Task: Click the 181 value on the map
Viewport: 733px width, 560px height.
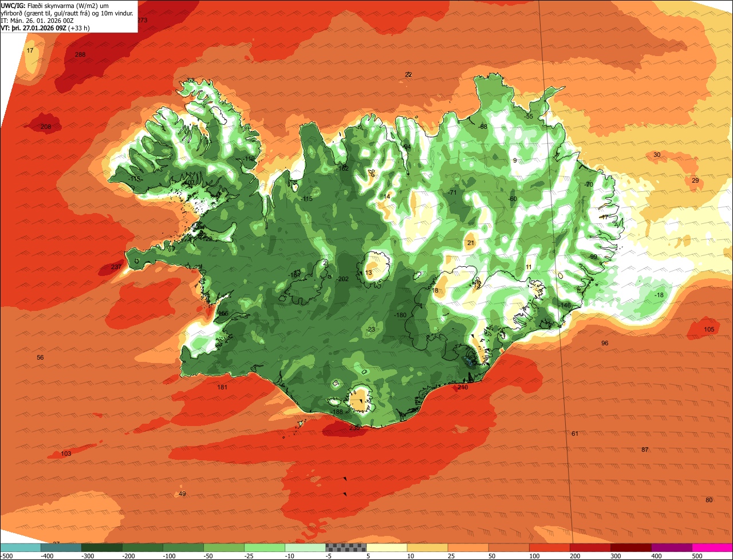Action: click(222, 388)
